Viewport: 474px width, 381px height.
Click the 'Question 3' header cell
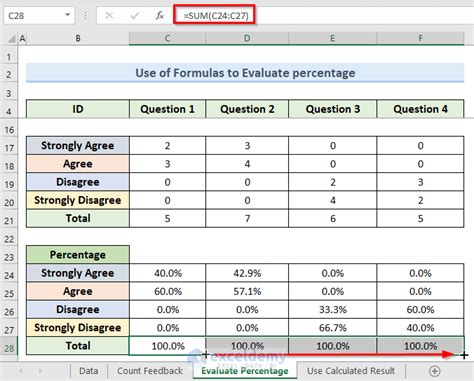coord(333,109)
